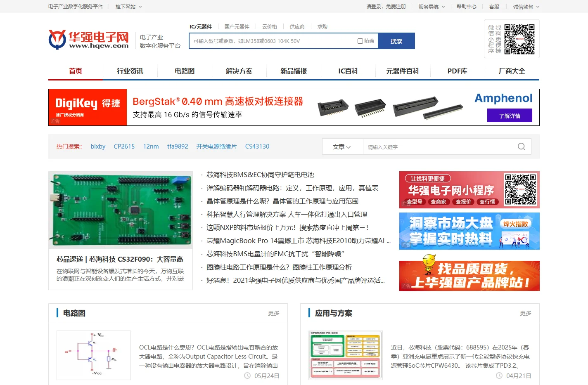Click the clock icon beside 05月24日
The height and width of the screenshot is (385, 588).
(247, 376)
